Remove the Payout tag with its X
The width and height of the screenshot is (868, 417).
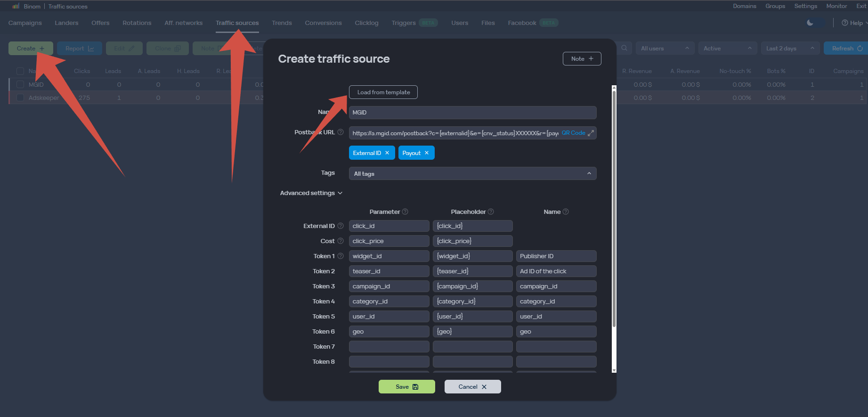click(x=427, y=153)
